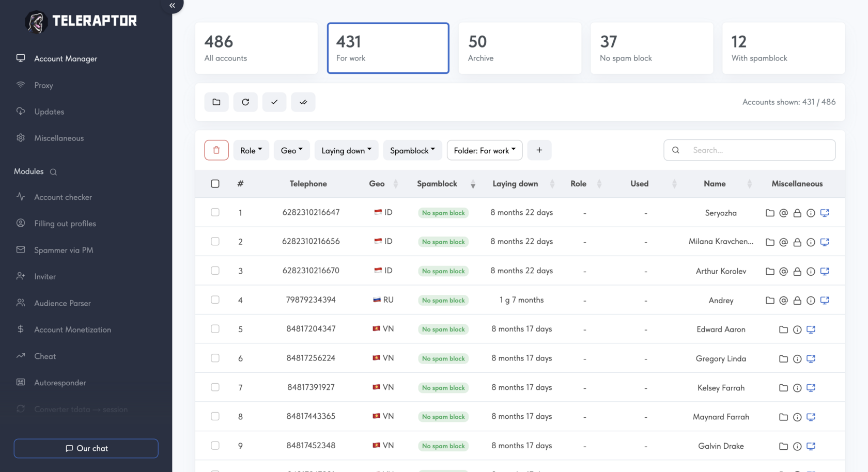The height and width of the screenshot is (472, 868).
Task: Click the monitor icon for Kelsey Farrah
Action: (x=811, y=388)
